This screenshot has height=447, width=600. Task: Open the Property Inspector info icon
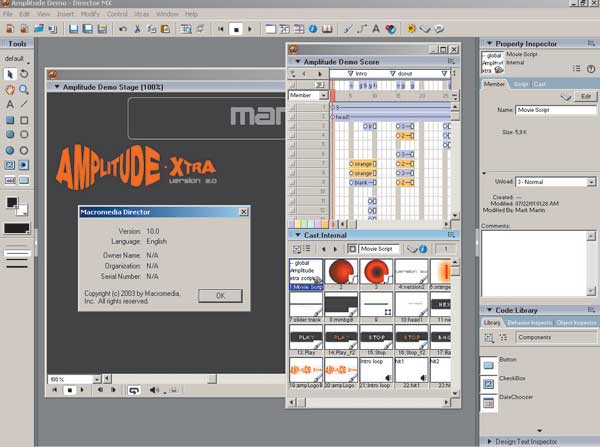click(x=313, y=29)
